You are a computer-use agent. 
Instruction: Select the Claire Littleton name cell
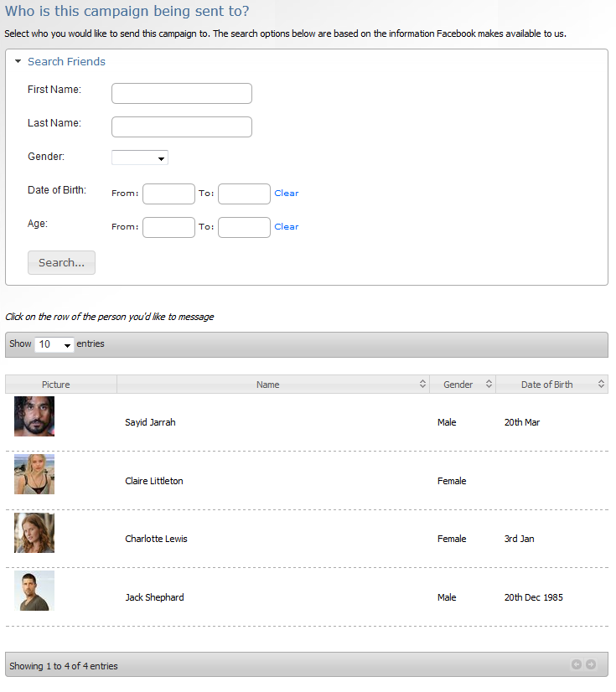point(153,481)
